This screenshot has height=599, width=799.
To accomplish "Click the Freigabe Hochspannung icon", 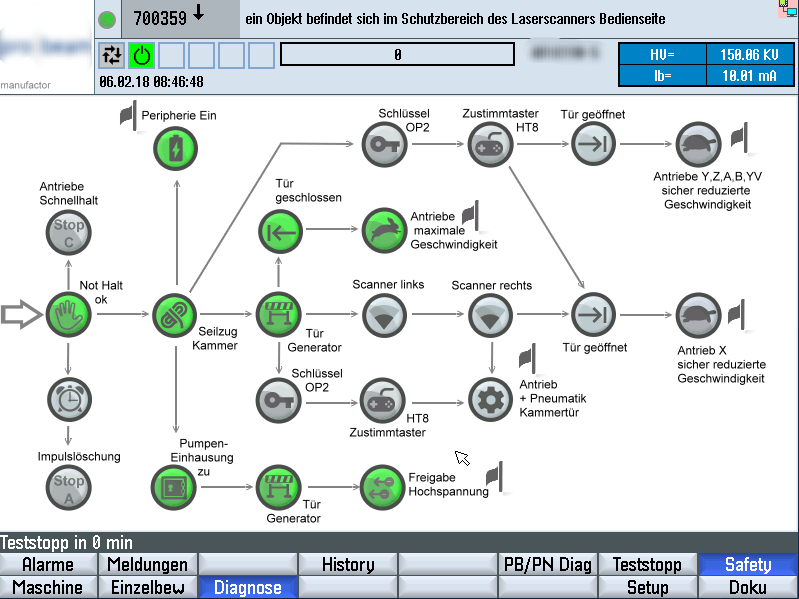I will click(x=383, y=487).
